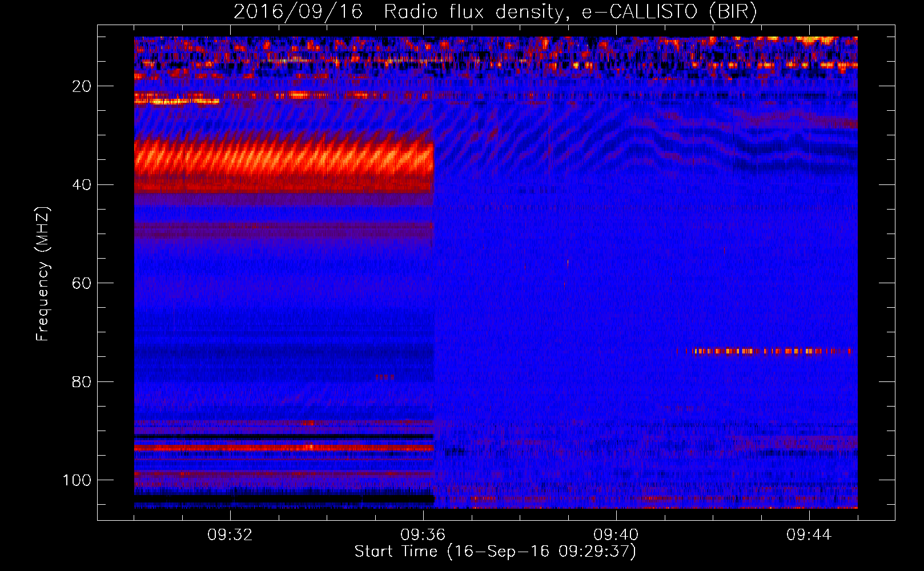Select the 80 MHz frequency tick label

point(83,381)
